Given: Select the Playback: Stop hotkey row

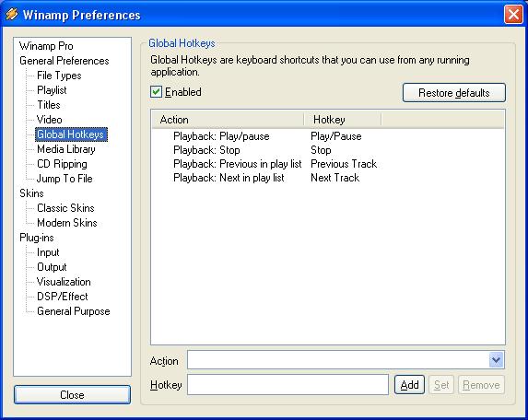Looking at the screenshot, I should click(328, 150).
